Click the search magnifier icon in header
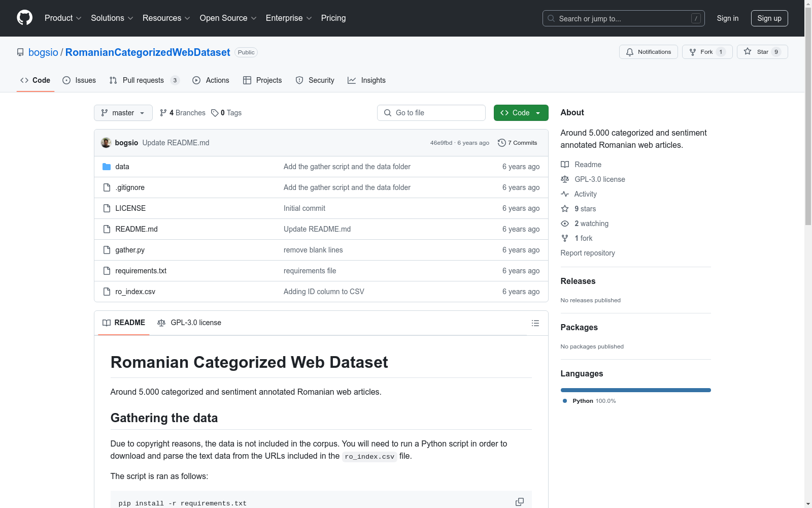The width and height of the screenshot is (812, 508). pos(551,18)
